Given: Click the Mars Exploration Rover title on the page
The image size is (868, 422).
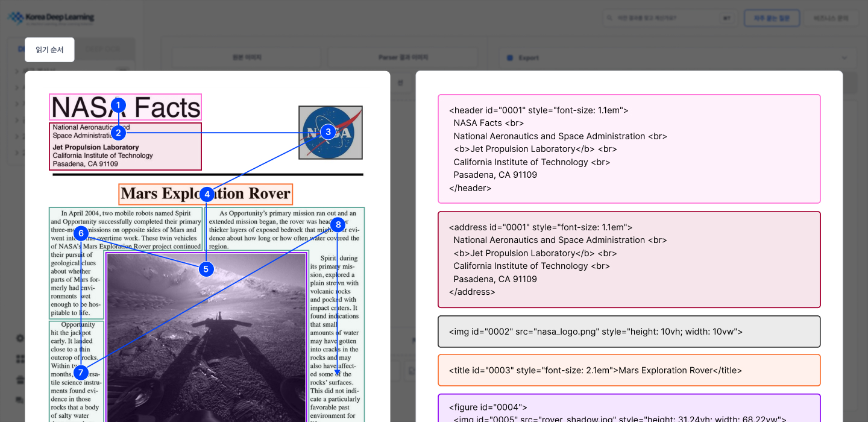Looking at the screenshot, I should (x=206, y=194).
